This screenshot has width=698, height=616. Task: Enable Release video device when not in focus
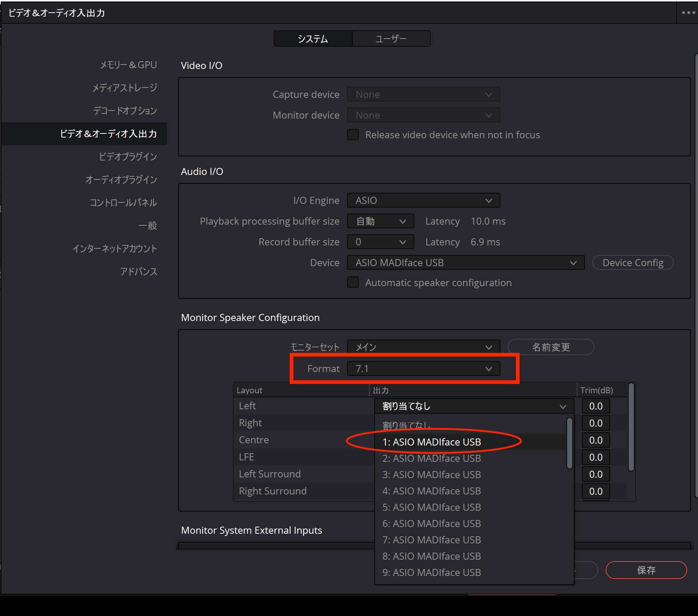353,135
